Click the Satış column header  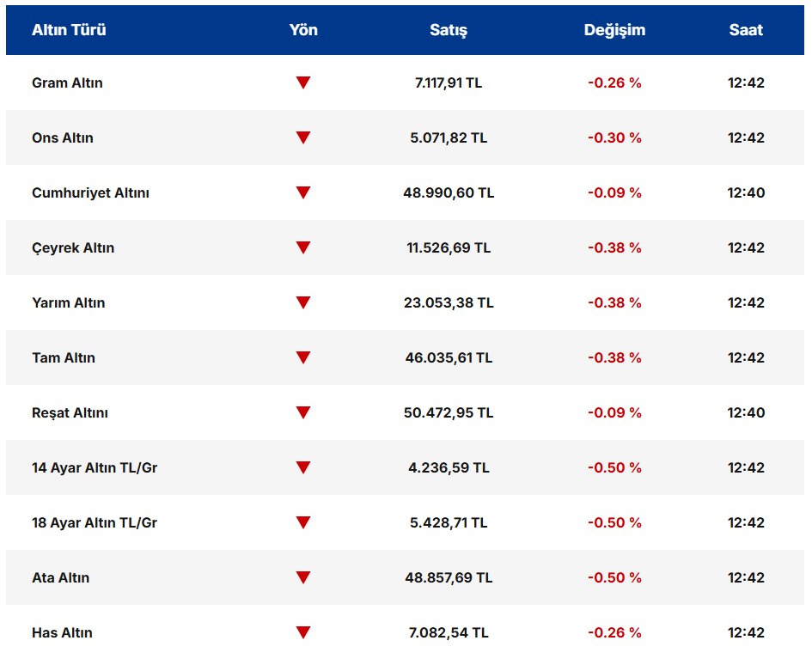449,30
